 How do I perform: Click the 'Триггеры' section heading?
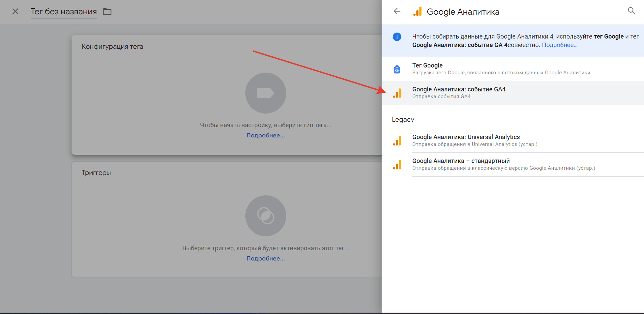click(x=96, y=173)
